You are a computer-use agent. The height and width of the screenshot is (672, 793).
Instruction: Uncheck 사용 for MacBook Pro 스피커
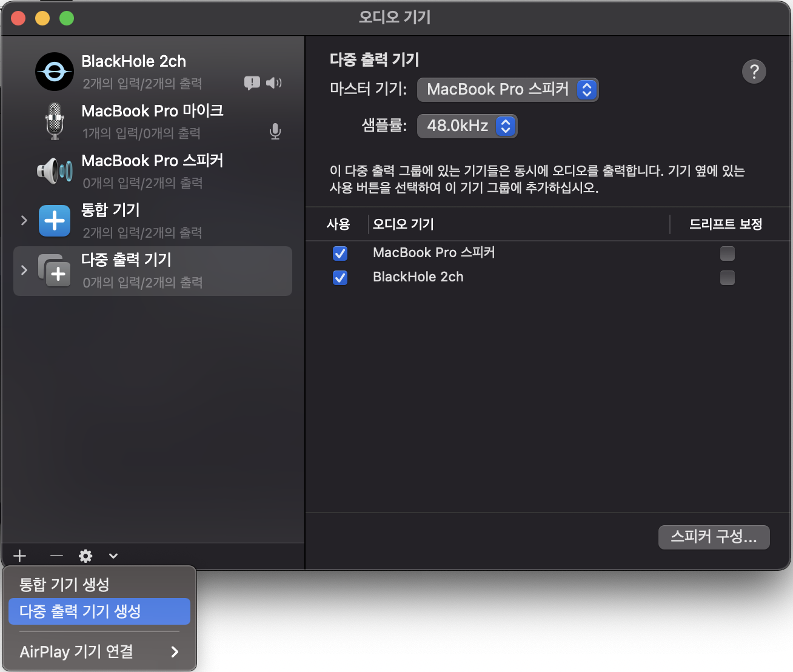point(340,253)
